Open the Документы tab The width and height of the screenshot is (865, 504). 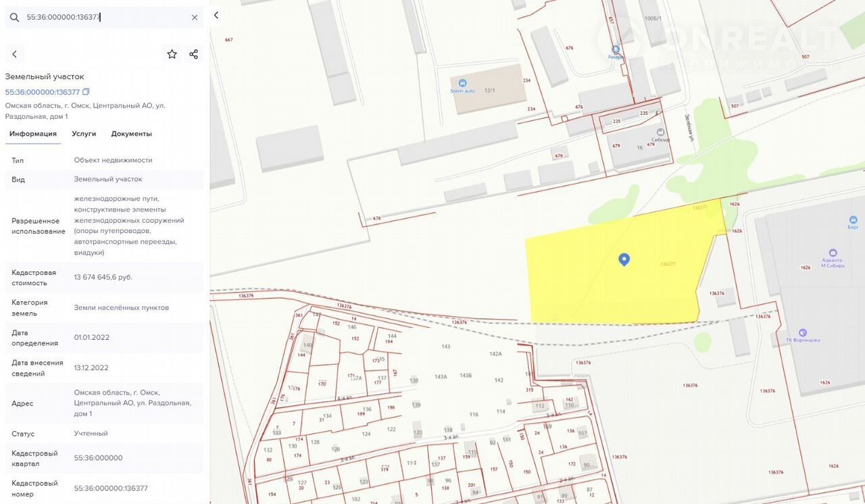click(x=131, y=134)
